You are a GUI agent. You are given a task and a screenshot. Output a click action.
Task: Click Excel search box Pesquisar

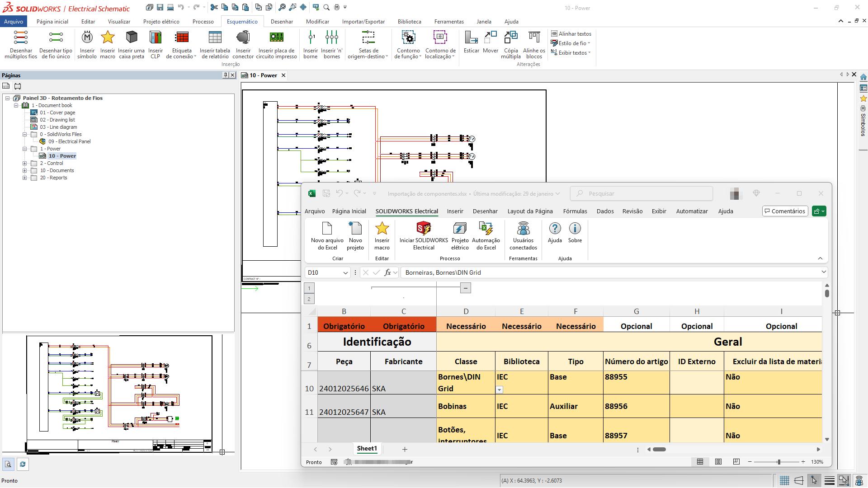coord(642,193)
